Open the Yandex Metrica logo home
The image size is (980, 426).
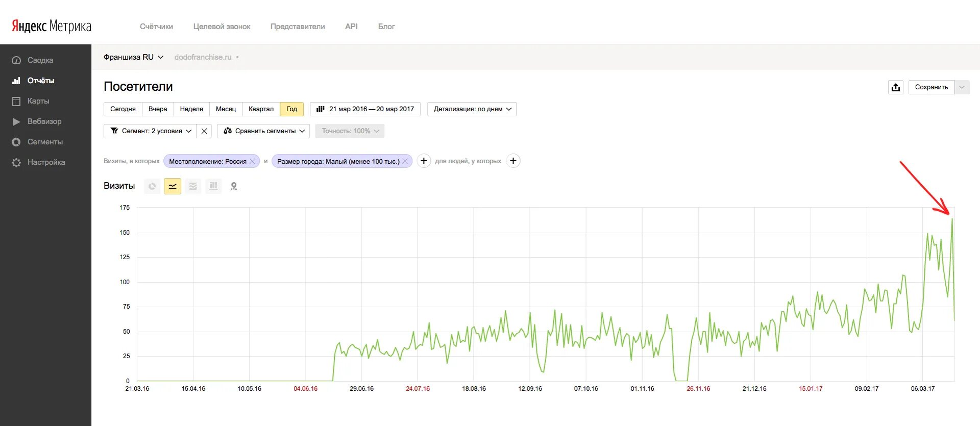point(52,26)
